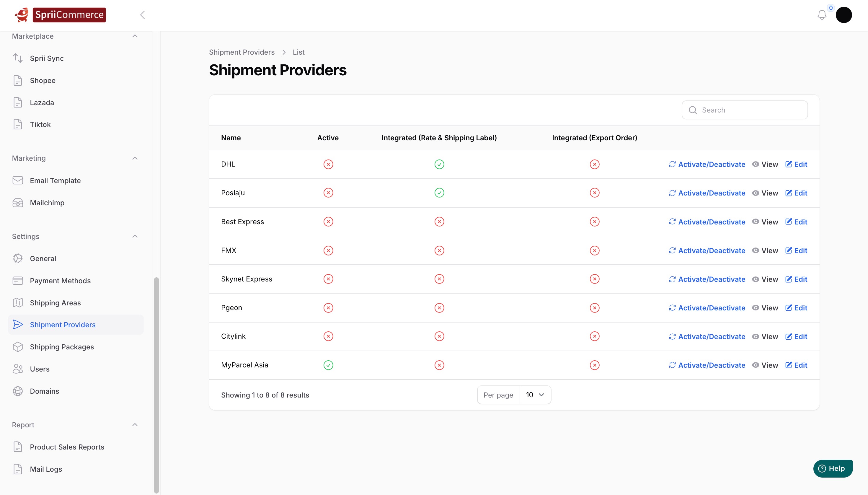Open Payment Methods menu item
The image size is (868, 495).
point(76,281)
